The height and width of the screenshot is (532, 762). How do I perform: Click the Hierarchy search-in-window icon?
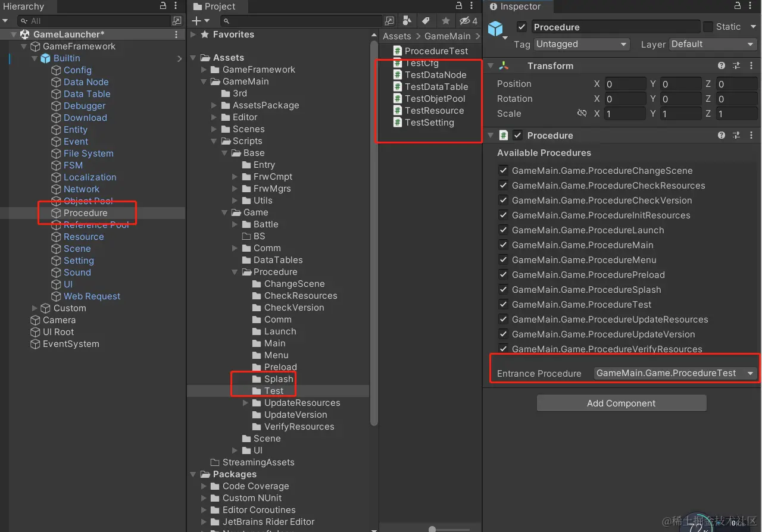click(176, 21)
